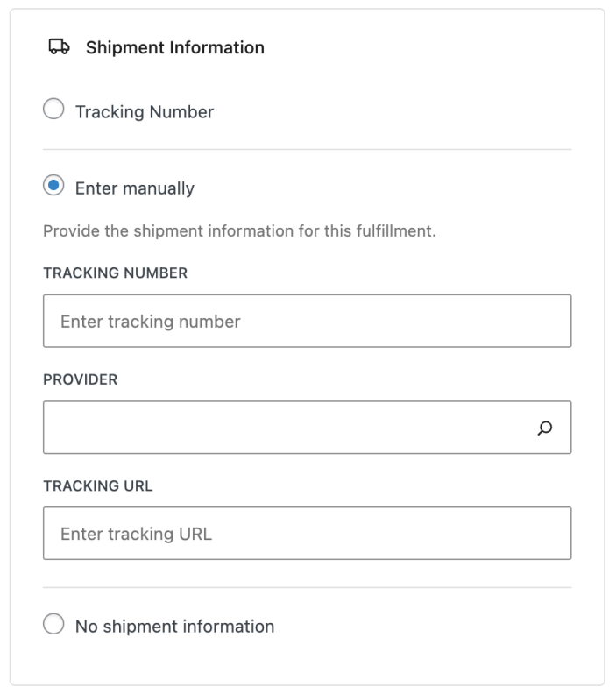
Task: Select the Tracking Number radio button
Action: coord(53,110)
